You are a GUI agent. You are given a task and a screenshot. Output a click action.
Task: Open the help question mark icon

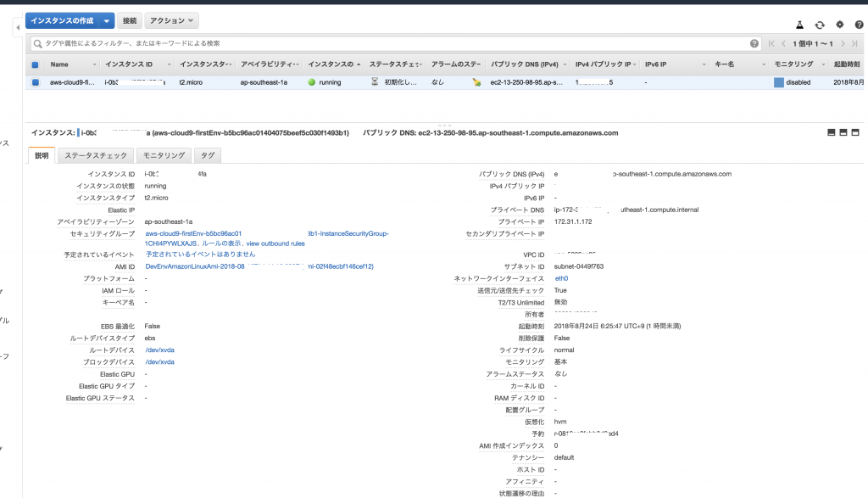point(860,25)
